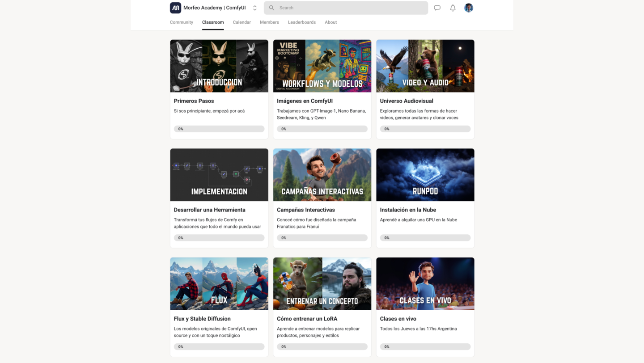Screen dimensions: 644x363
Task: Open the Clases en vivo title
Action: click(398, 319)
